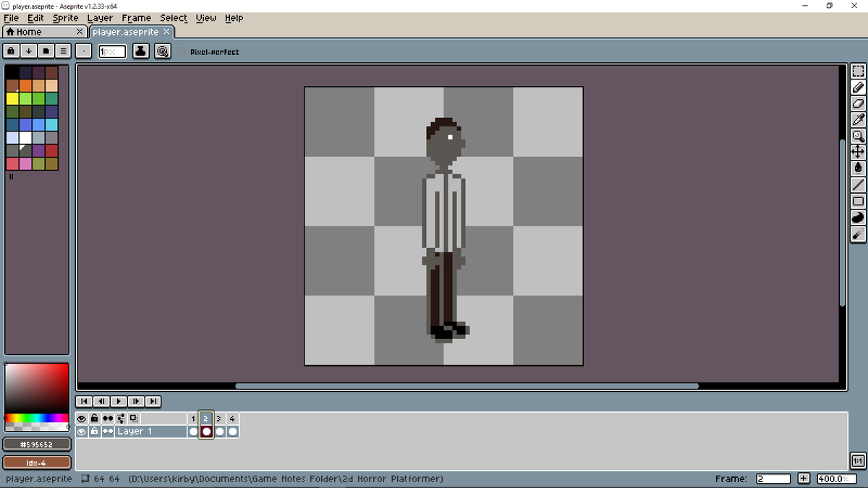Viewport: 868px width, 488px height.
Task: Click the Frame number field
Action: click(773, 479)
